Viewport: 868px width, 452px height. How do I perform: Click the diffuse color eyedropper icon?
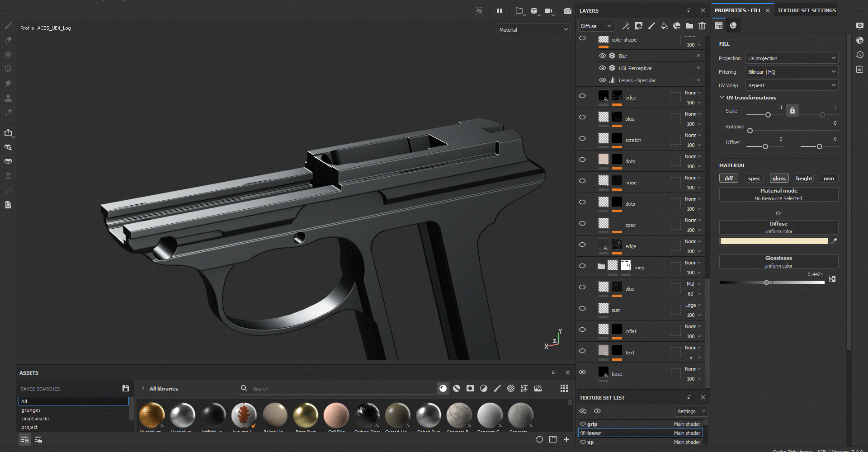834,241
